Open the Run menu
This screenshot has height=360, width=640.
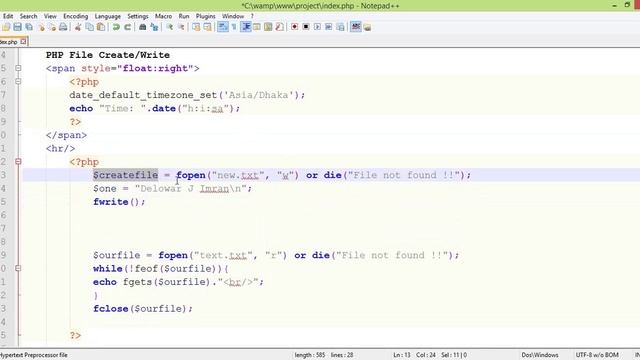[184, 16]
